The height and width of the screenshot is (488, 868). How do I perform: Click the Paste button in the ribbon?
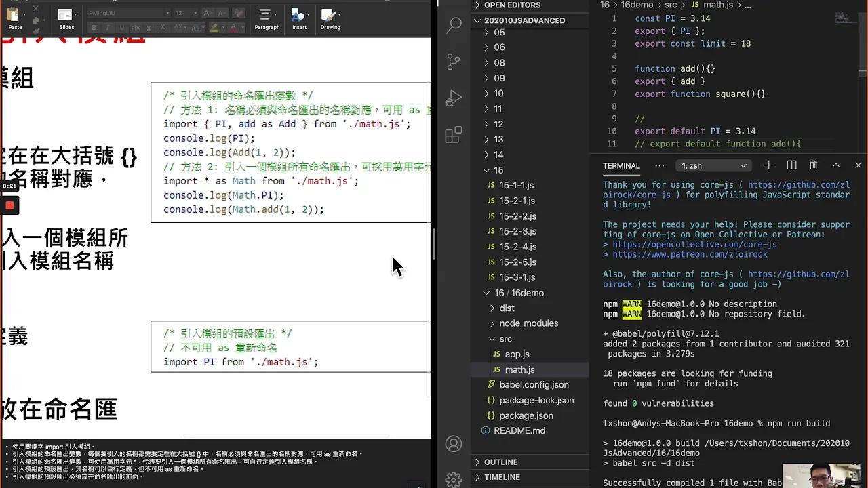point(13,21)
